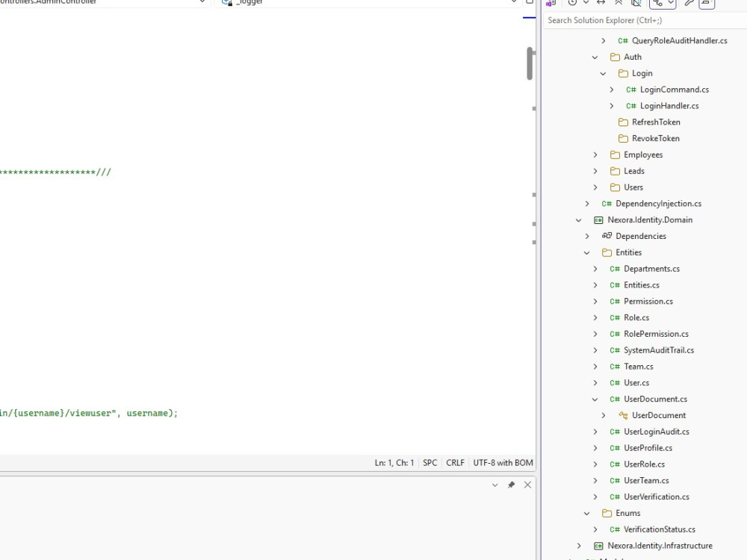Collapse the Login folder
This screenshot has height=560, width=747.
(x=603, y=73)
